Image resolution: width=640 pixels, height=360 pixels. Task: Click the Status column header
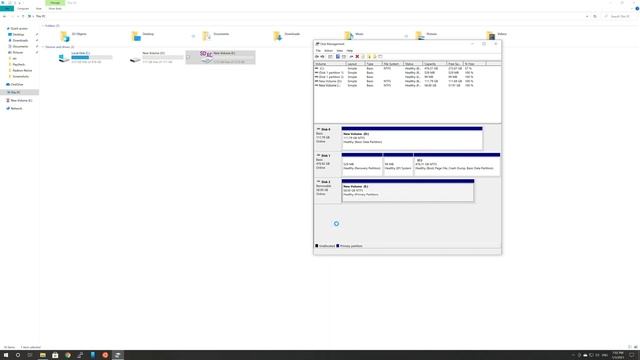pos(413,64)
